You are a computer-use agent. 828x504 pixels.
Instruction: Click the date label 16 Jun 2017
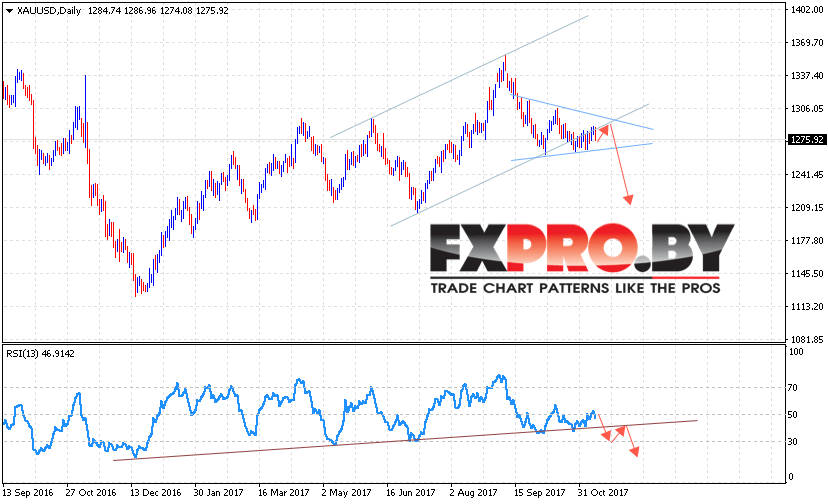411,492
